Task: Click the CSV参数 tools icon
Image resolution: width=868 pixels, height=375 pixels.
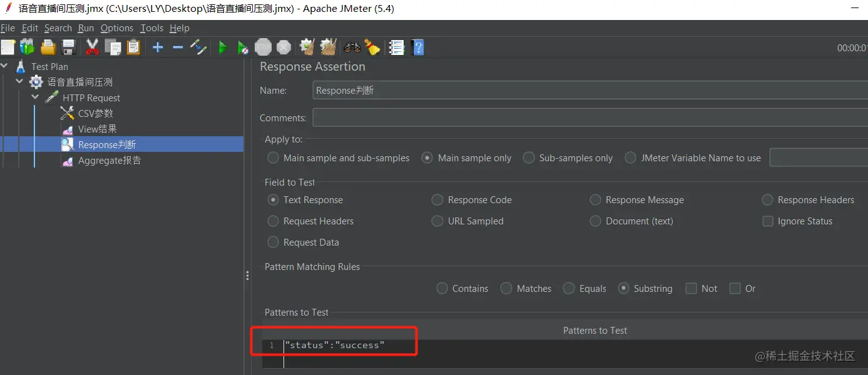Action: click(x=68, y=113)
